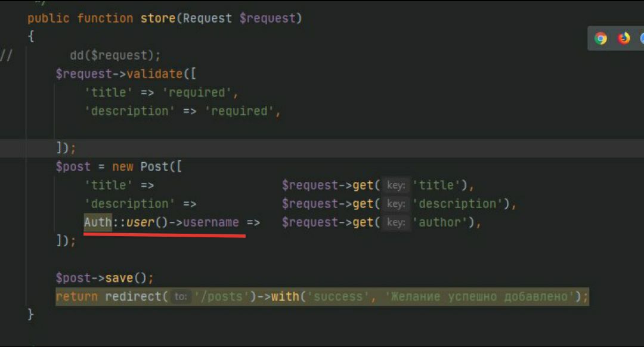Click 'required' rule on the description line
This screenshot has width=644, height=347.
pyautogui.click(x=240, y=111)
